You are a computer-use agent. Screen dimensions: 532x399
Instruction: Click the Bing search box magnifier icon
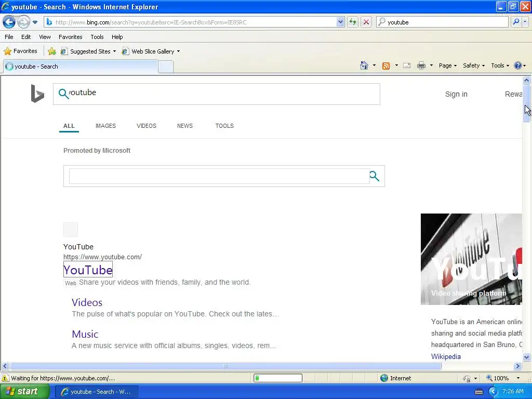(63, 94)
